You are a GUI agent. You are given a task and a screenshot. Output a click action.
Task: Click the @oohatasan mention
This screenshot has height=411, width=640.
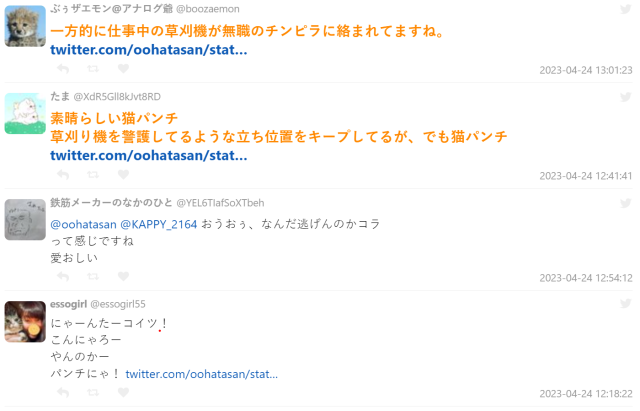83,224
